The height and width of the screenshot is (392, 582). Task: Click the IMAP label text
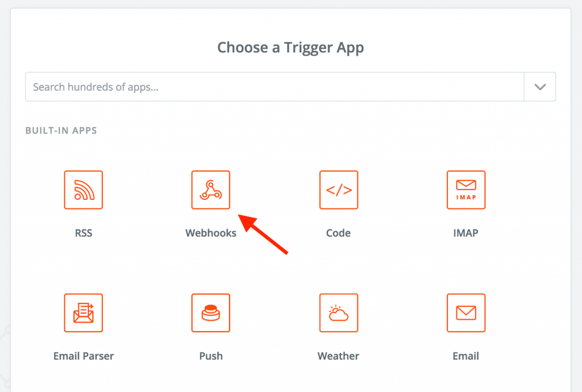[466, 233]
